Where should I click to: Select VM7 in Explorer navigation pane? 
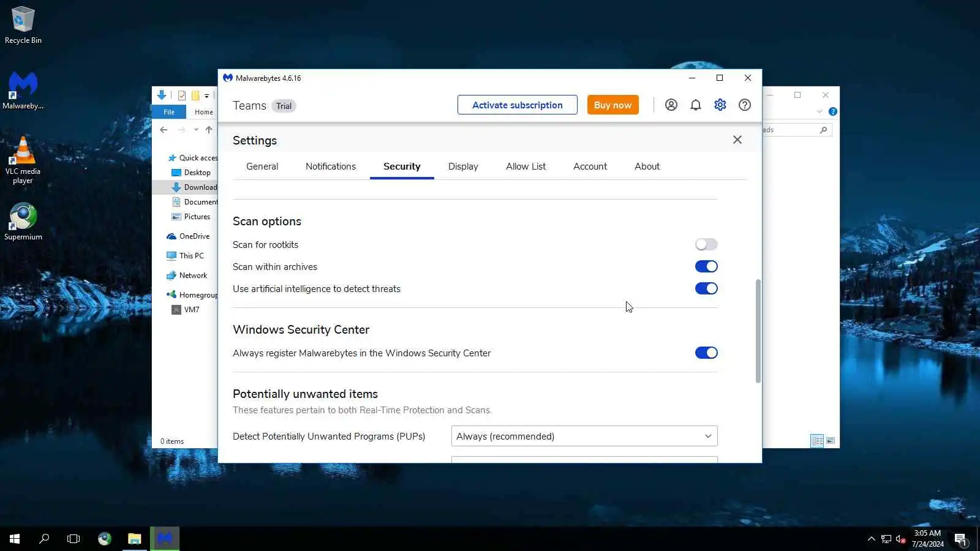coord(186,310)
